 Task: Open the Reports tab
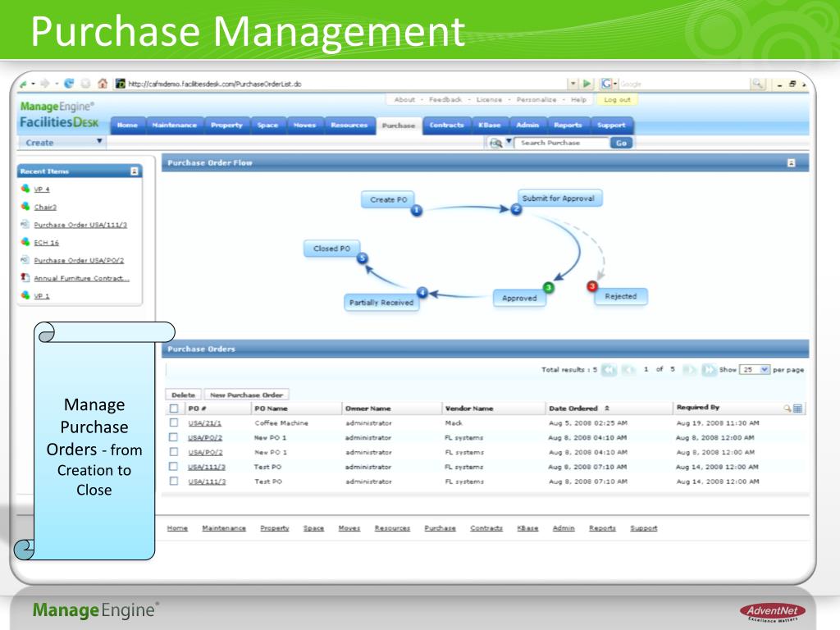(568, 126)
